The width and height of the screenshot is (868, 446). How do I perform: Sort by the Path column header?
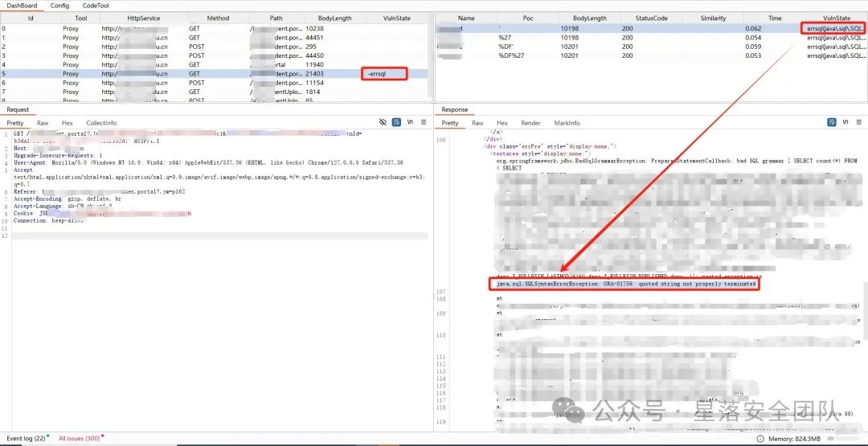[x=276, y=18]
